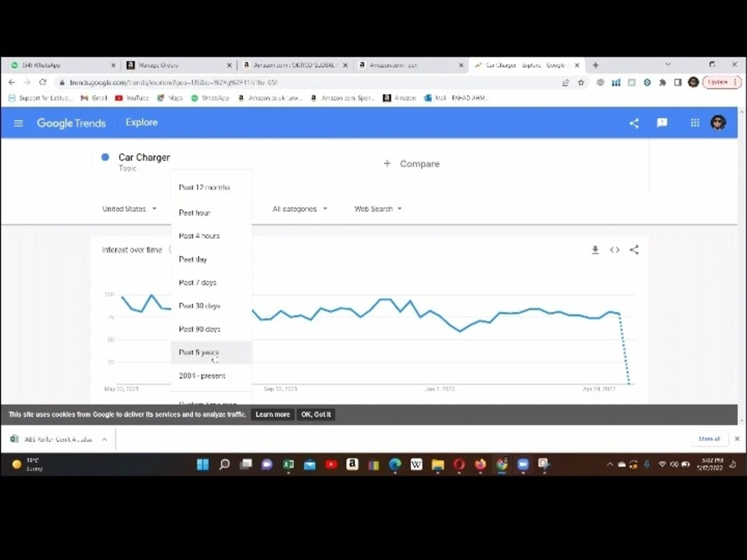The image size is (747, 560).
Task: Click the blue Car Charger color dot
Action: tap(105, 157)
